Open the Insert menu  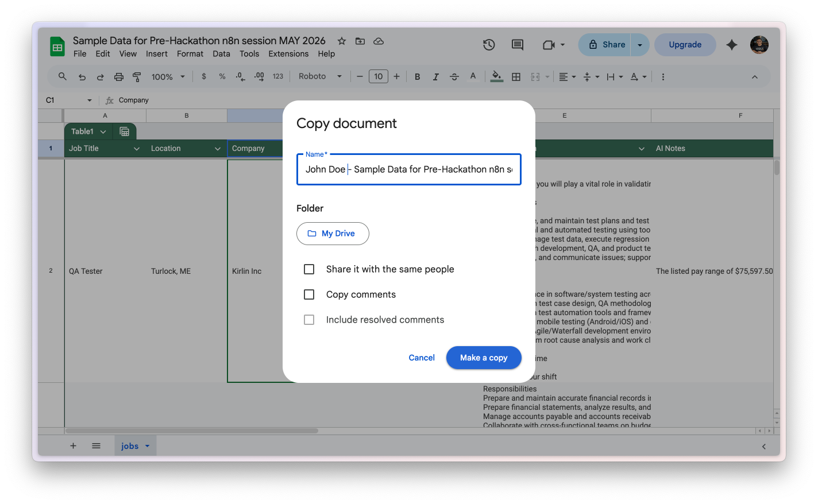(x=157, y=54)
